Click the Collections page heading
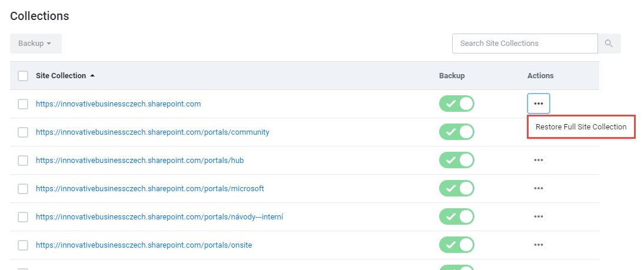 point(39,16)
